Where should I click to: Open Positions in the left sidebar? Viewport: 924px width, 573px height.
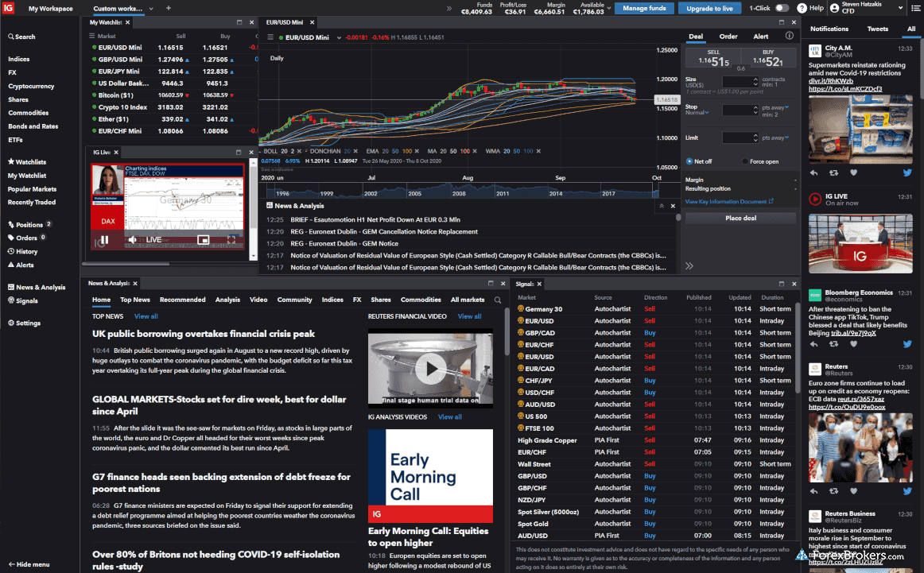29,224
